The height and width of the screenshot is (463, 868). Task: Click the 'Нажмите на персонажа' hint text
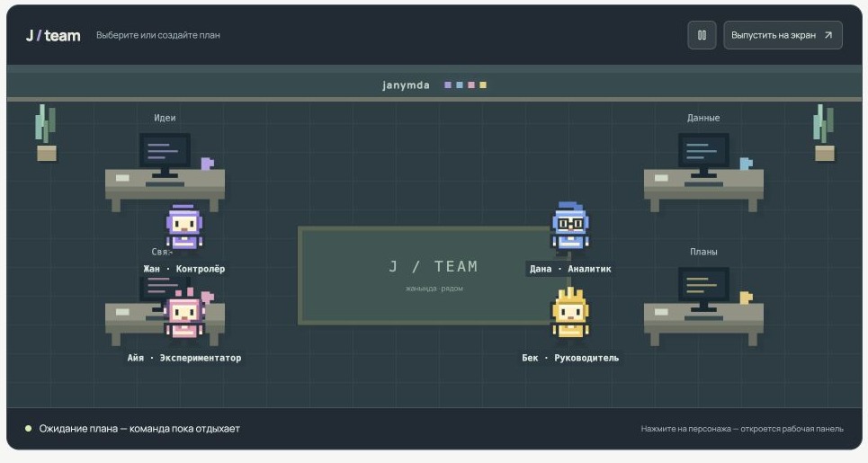coord(742,429)
